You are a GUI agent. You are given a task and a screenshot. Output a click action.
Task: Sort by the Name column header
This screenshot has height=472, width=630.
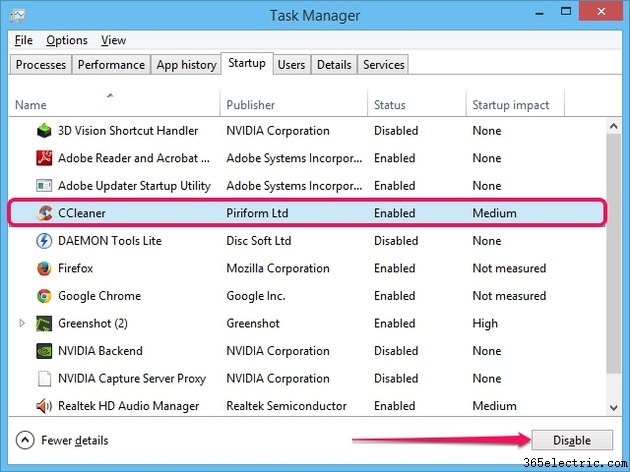click(x=115, y=104)
